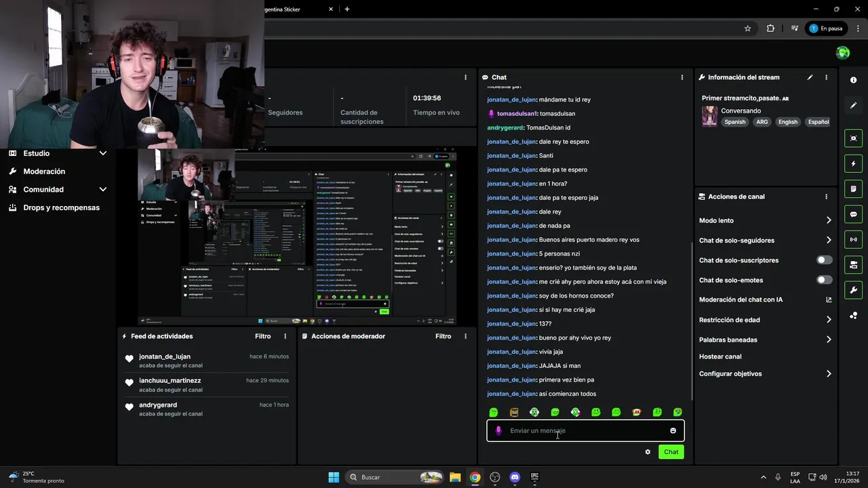868x488 pixels.
Task: Click ianchuuu_martinezz in activity feed
Action: click(x=170, y=380)
